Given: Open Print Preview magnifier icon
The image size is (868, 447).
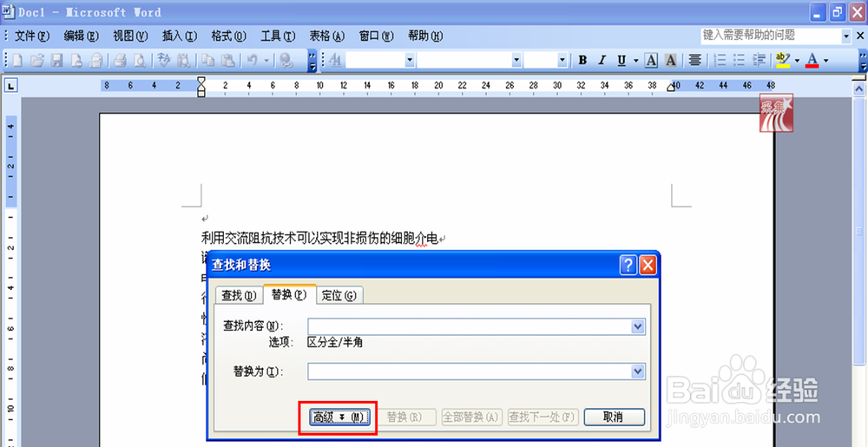Looking at the screenshot, I should click(x=139, y=60).
